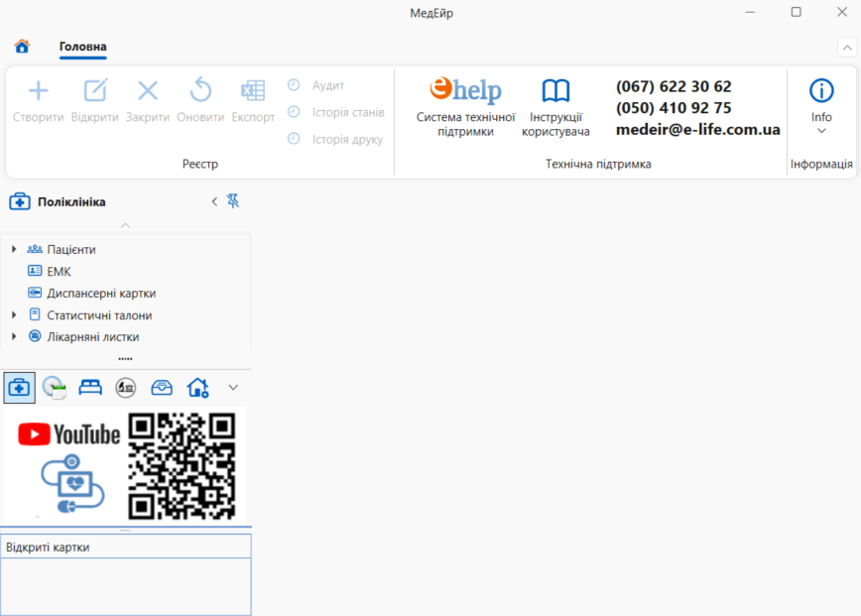
Task: Click the Система технічної підтримки label
Action: pos(465,124)
